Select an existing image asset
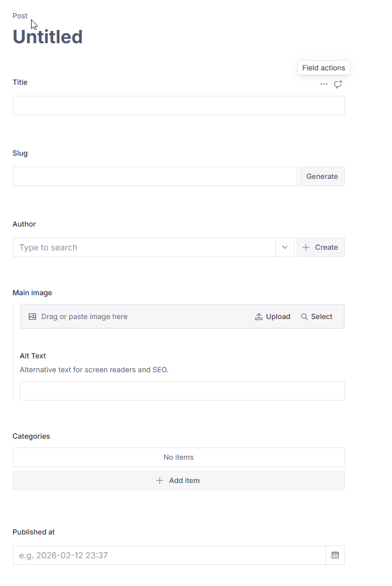 click(317, 317)
